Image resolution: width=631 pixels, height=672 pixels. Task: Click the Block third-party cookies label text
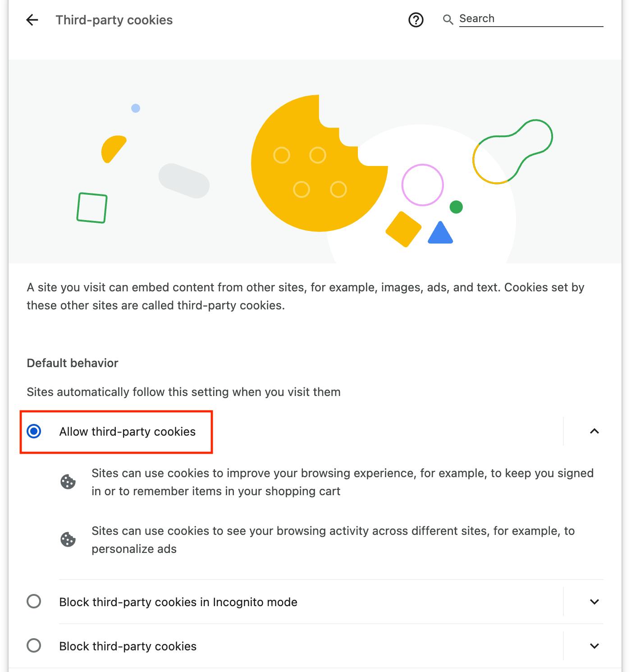pos(128,646)
